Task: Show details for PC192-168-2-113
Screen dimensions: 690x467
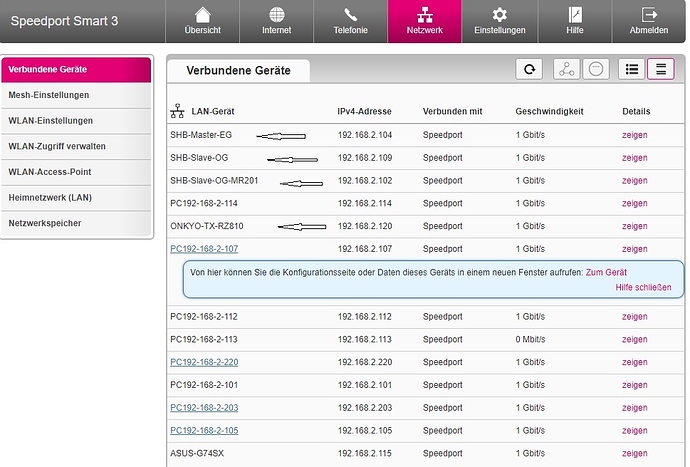Action: pos(635,340)
